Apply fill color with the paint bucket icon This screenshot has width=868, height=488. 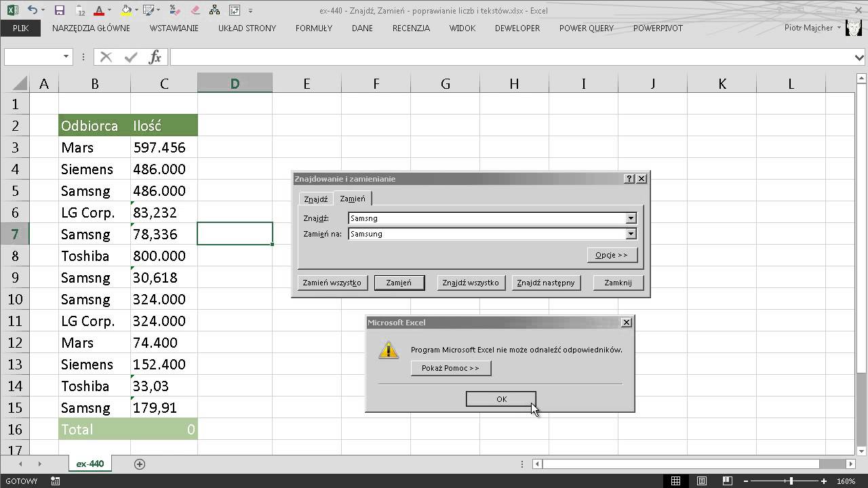point(126,10)
